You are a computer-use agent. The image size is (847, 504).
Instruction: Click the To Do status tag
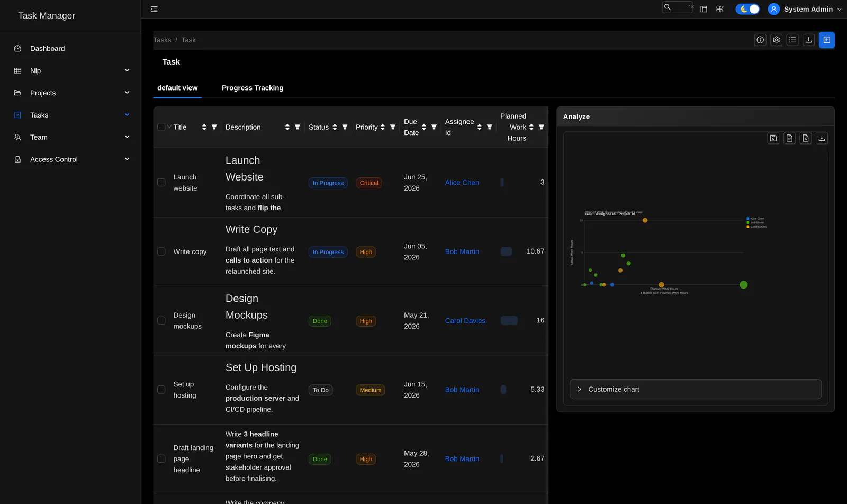[x=321, y=390]
